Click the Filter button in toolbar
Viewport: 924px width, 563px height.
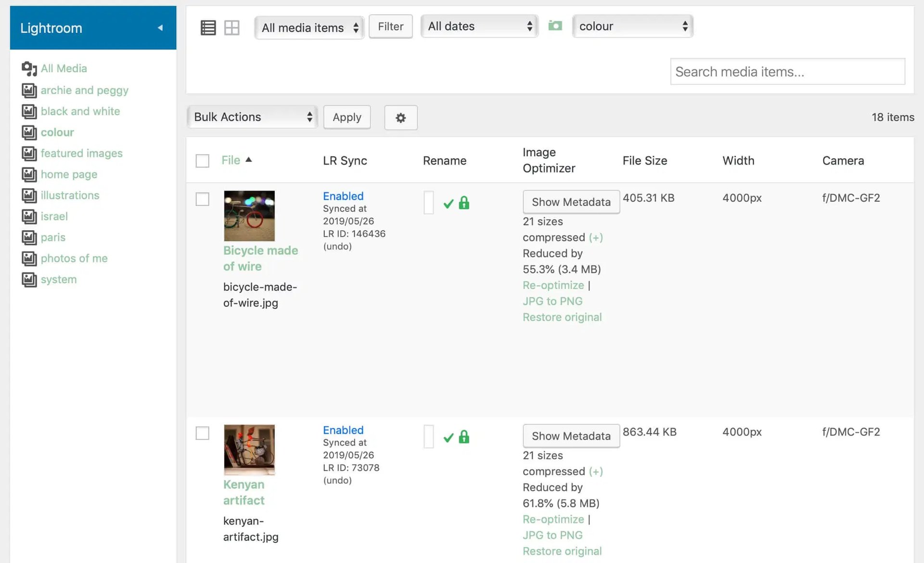[390, 26]
